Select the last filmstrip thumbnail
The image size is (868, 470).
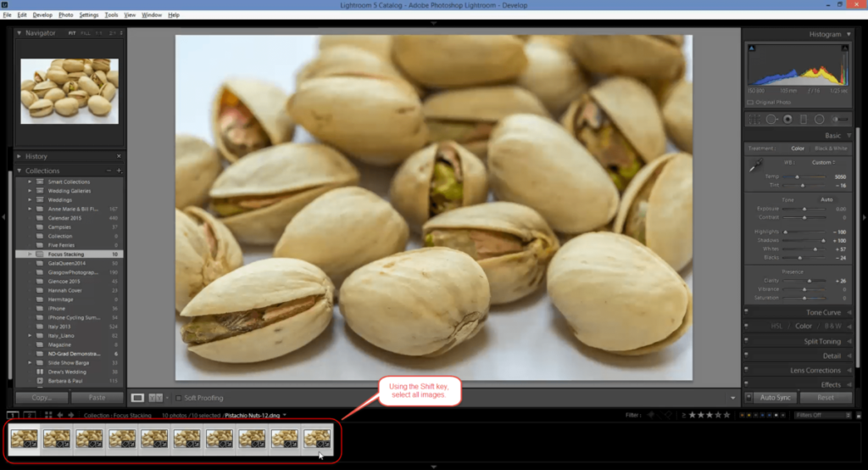(x=317, y=439)
